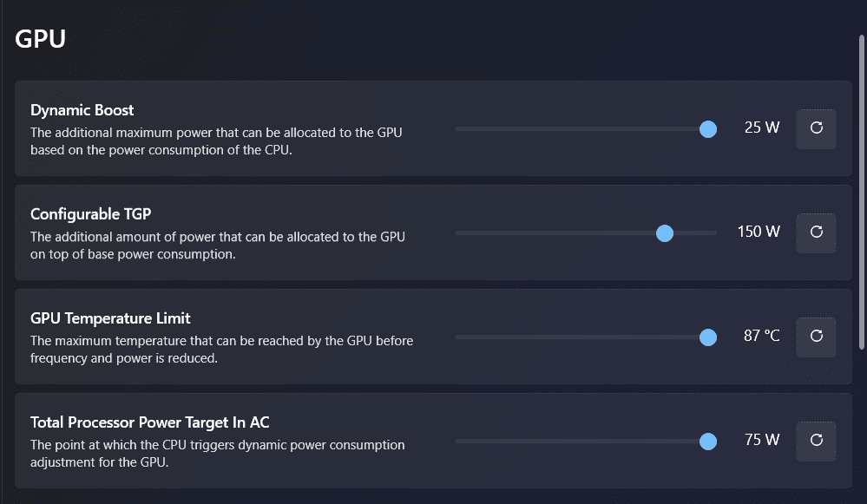This screenshot has width=867, height=504.
Task: Reset Dynamic Boost to default
Action: click(816, 128)
